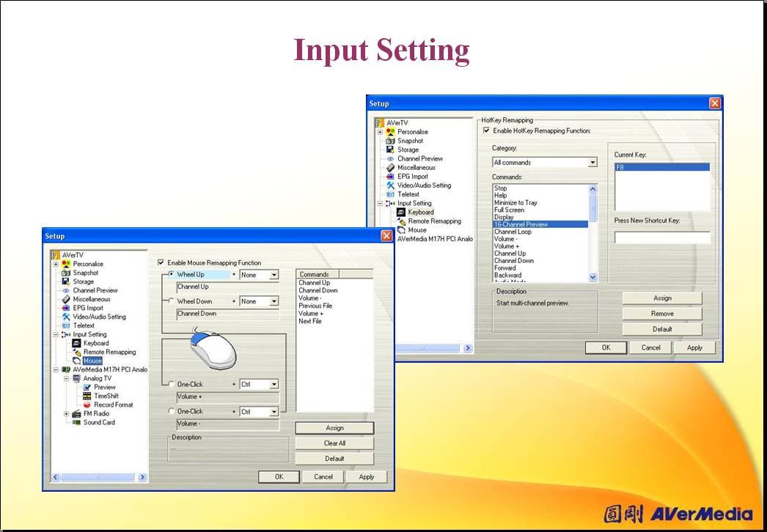Select One-Click radio button above Volume +

[x=171, y=384]
